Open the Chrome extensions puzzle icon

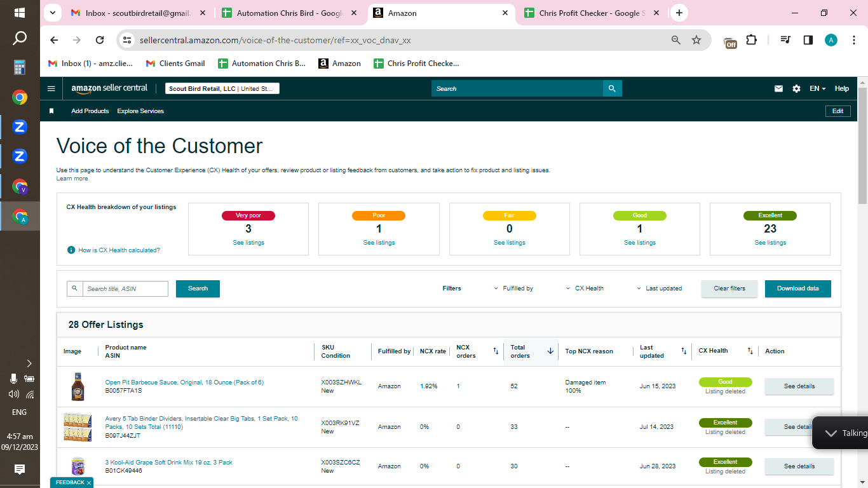coord(752,40)
